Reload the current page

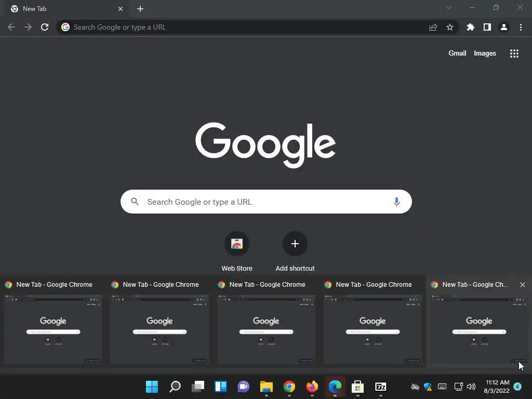coord(45,27)
